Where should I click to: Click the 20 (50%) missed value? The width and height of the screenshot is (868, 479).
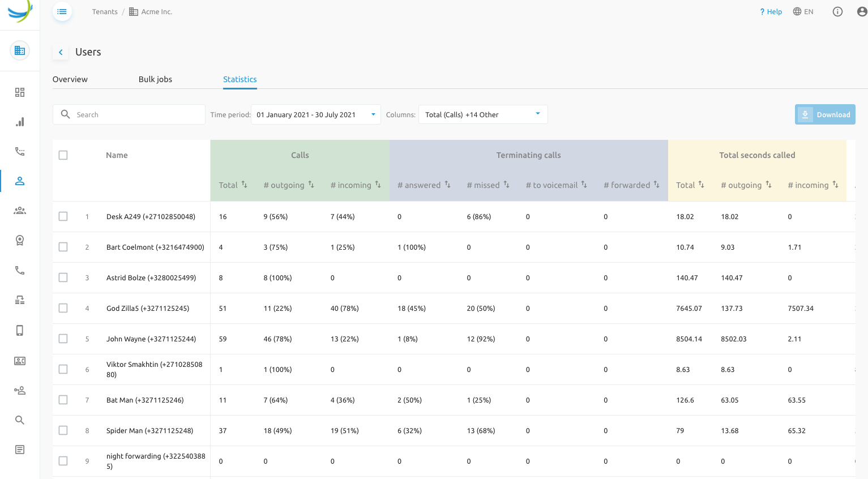tap(481, 308)
